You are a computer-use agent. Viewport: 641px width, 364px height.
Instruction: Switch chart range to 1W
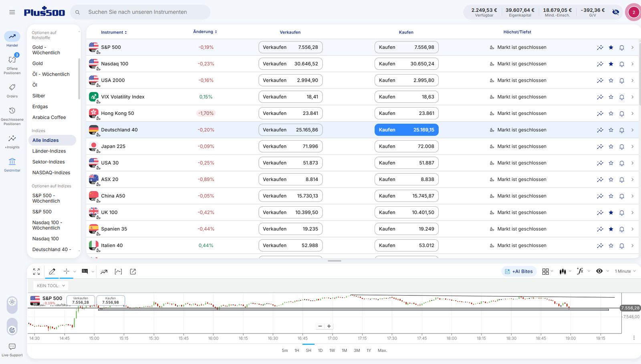[332, 350]
